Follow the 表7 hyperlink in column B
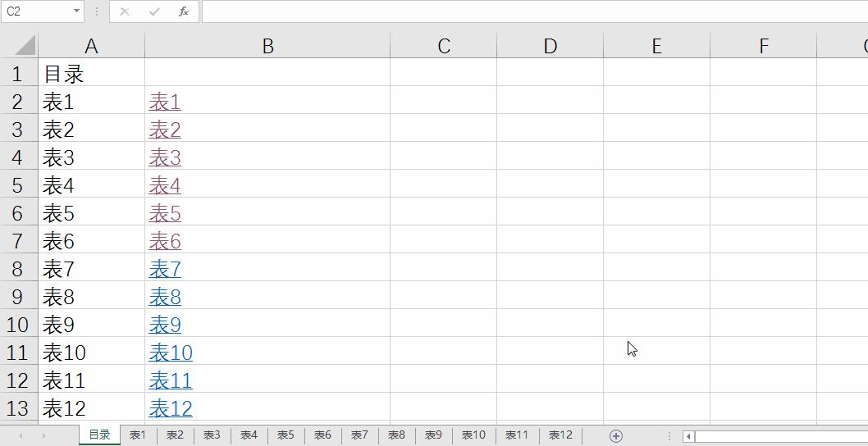Viewport: 868px width, 446px height. 165,269
